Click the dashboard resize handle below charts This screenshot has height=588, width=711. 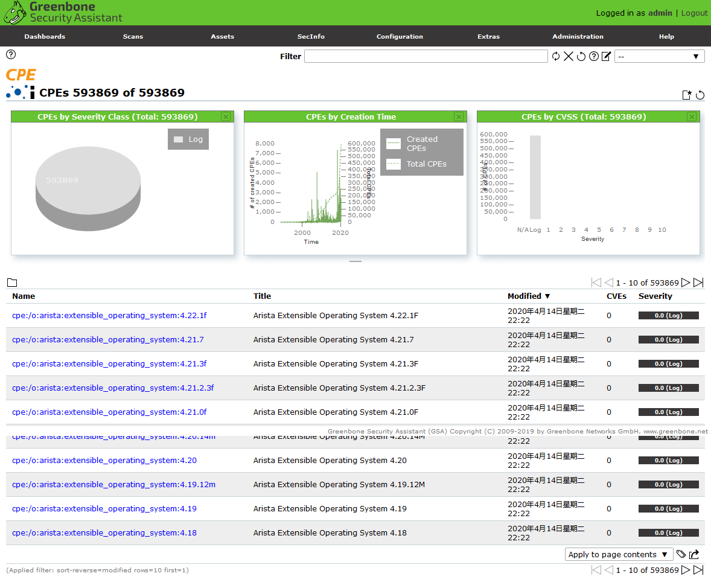tap(355, 261)
